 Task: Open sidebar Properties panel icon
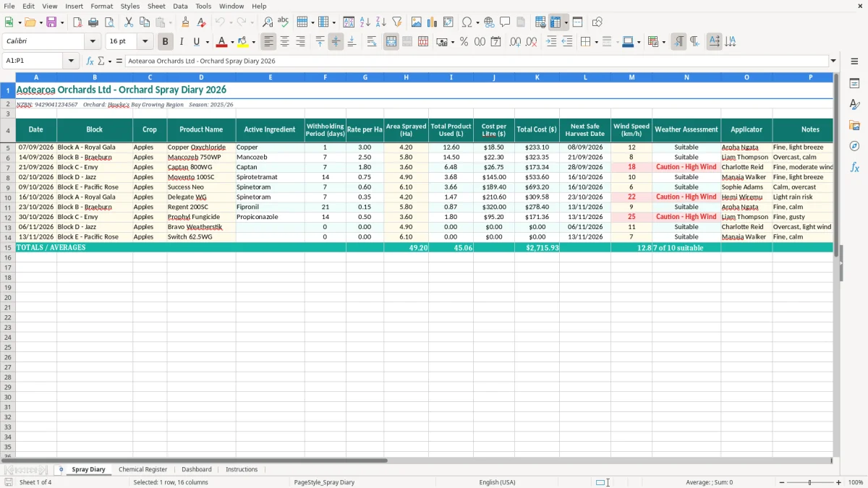pyautogui.click(x=854, y=84)
